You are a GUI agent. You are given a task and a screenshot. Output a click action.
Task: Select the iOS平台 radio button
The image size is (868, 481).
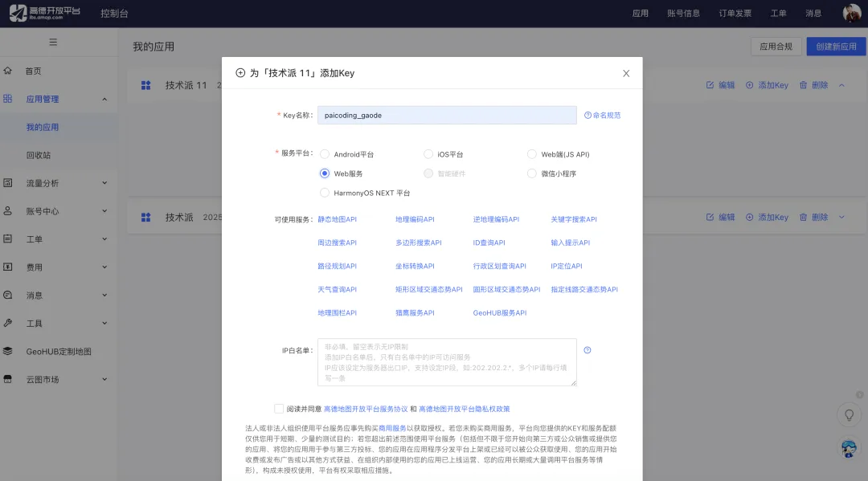[x=428, y=154]
